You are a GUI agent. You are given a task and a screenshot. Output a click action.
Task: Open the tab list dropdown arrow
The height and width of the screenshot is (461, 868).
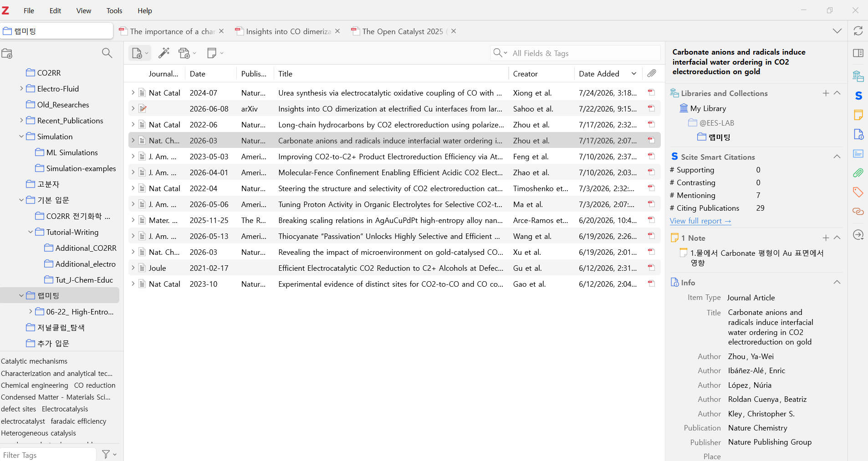(x=837, y=31)
